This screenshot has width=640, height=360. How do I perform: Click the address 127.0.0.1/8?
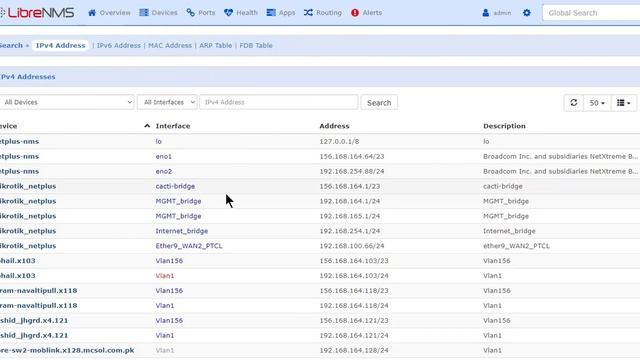(339, 141)
